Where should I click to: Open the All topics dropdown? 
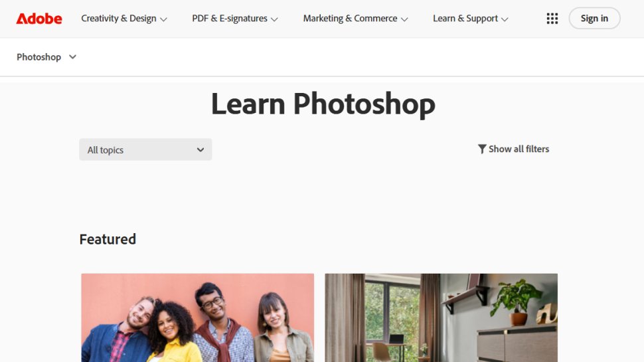(145, 149)
